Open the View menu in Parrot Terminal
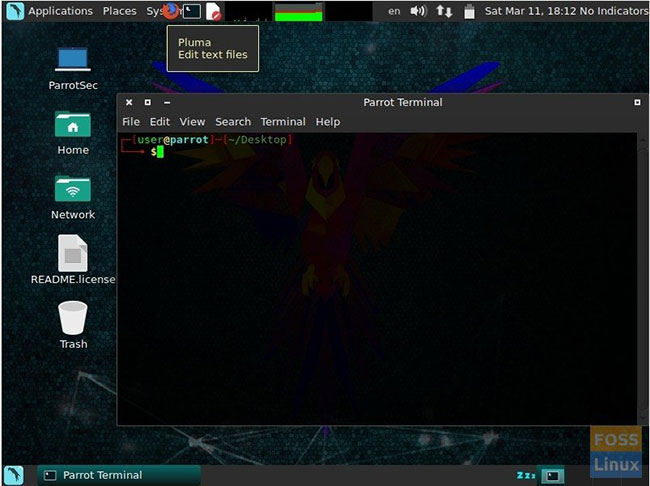The height and width of the screenshot is (486, 650). point(192,122)
